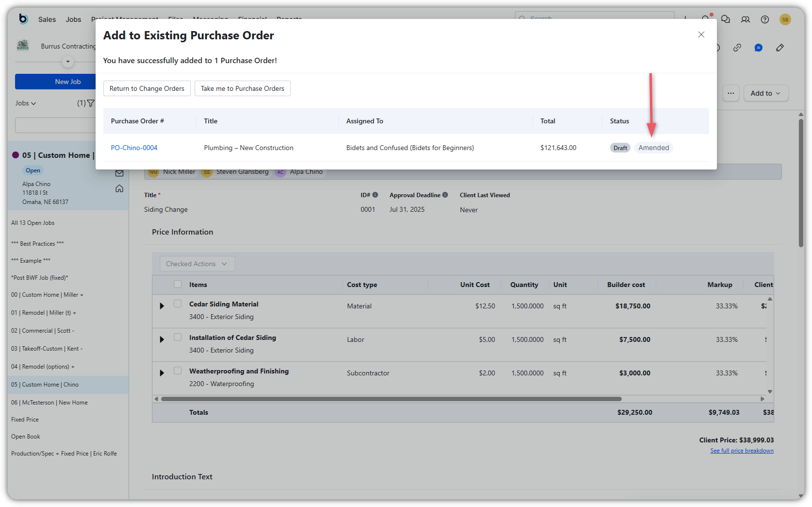Open the Add to dropdown
812x507 pixels.
coord(766,93)
